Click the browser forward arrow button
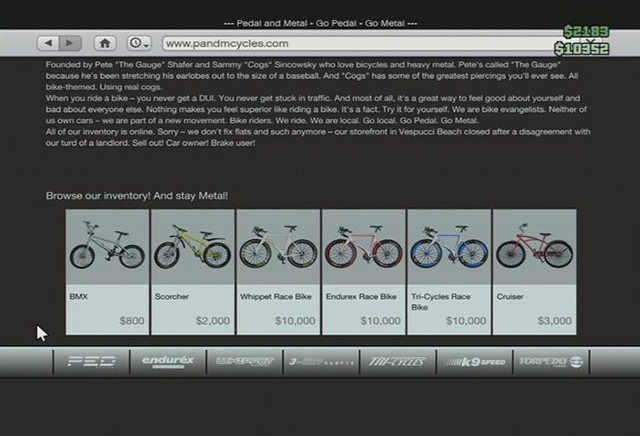The width and height of the screenshot is (640, 436). 70,43
